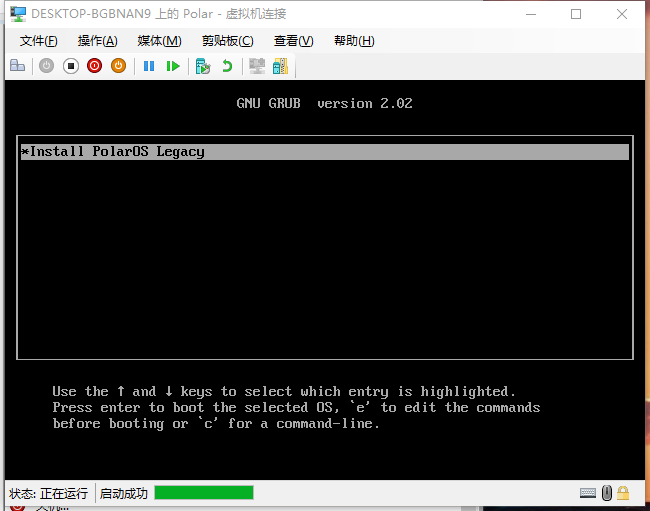This screenshot has height=511, width=650.
Task: Maximize the virtual machine connection window
Action: 576,14
